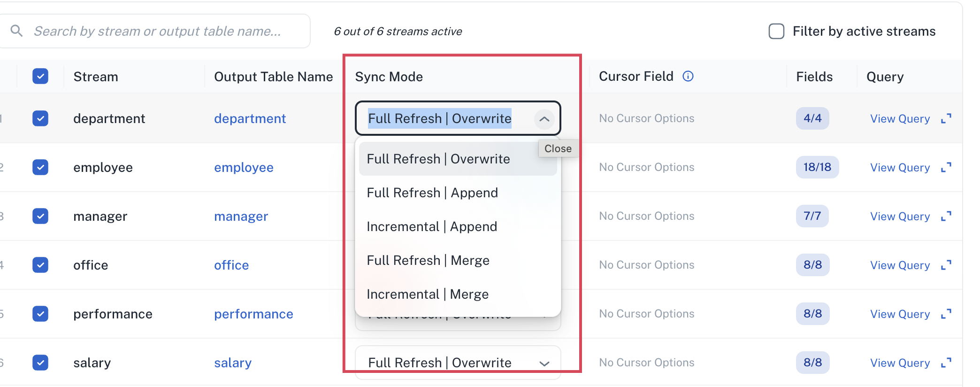Click the manager stream name
Viewport: 980px width, 387px height.
(100, 216)
